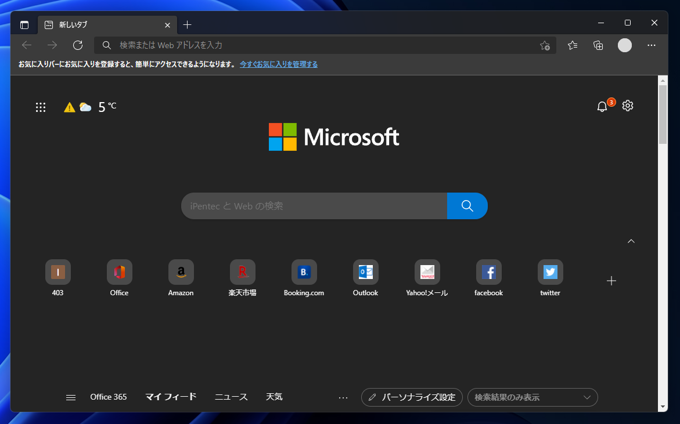Open the Amazon quick link tile
This screenshot has height=424, width=680.
(181, 278)
